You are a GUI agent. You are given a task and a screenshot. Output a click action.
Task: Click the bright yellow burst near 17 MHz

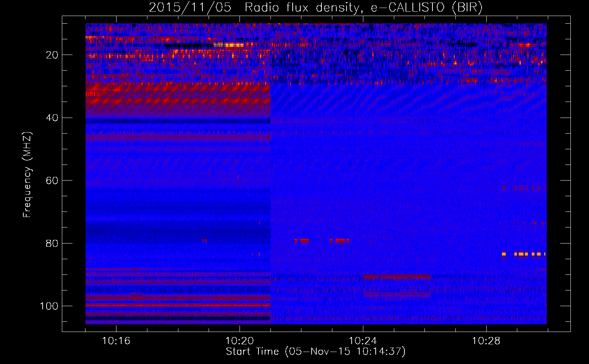(229, 45)
